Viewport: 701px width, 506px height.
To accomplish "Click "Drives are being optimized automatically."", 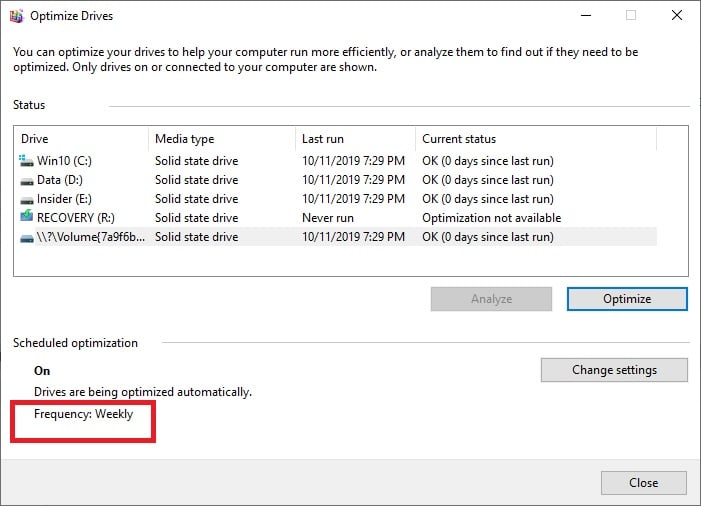I will point(143,392).
